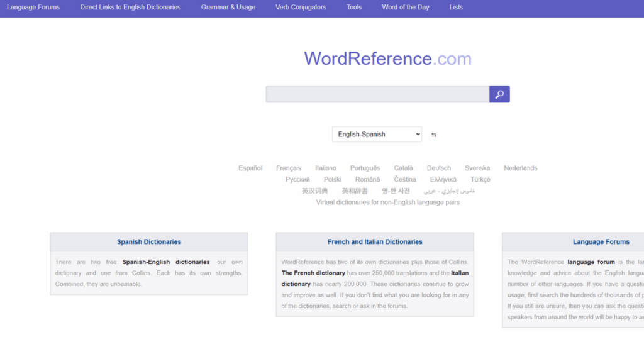Screen dimensions: 644x337
Task: Click the magnifying glass search button
Action: pyautogui.click(x=499, y=94)
